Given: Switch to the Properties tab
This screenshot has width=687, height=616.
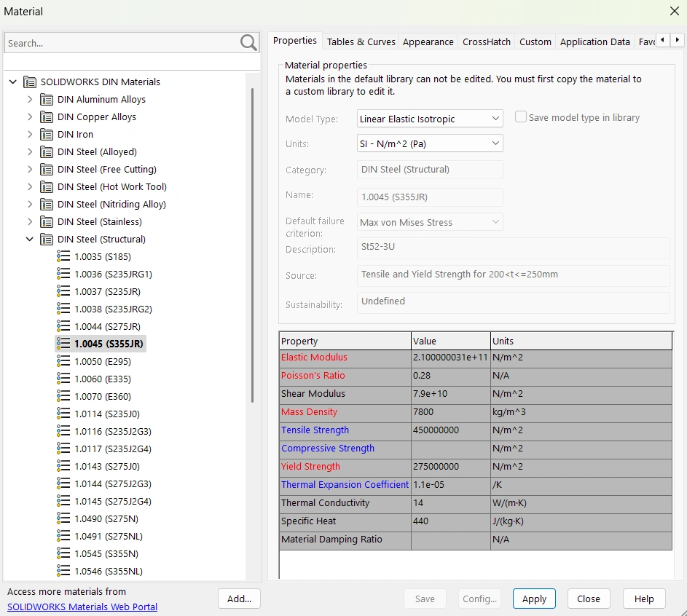Looking at the screenshot, I should pyautogui.click(x=295, y=41).
